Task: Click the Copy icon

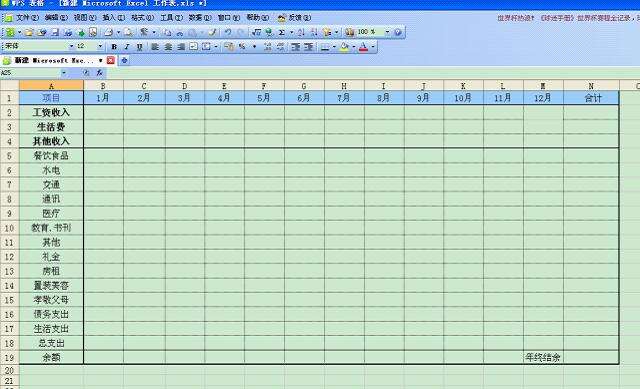Action: [167, 32]
